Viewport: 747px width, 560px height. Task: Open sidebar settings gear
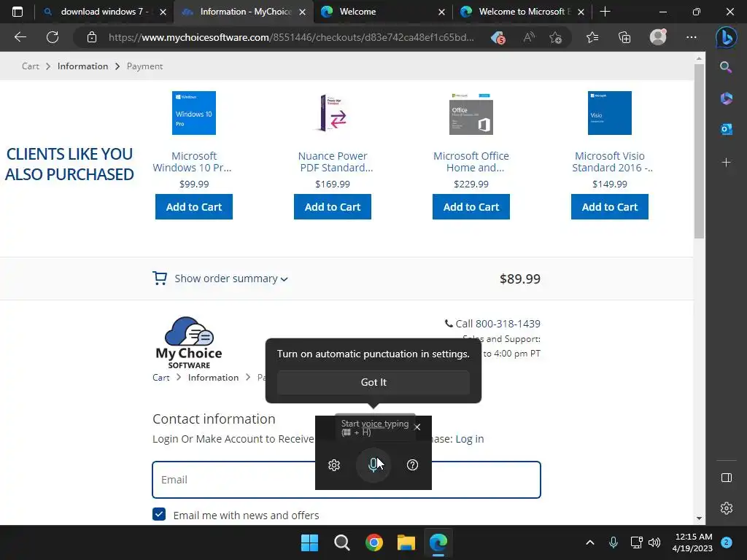(x=726, y=508)
